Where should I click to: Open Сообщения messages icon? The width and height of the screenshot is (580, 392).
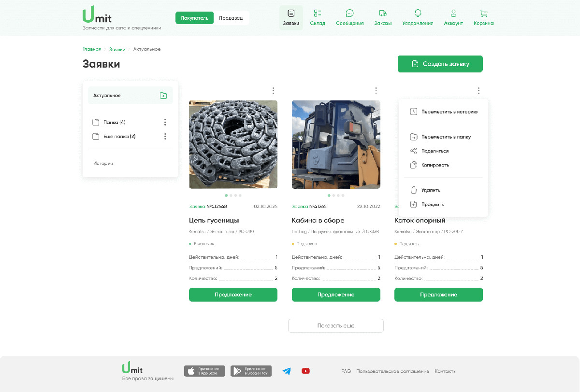click(x=349, y=14)
